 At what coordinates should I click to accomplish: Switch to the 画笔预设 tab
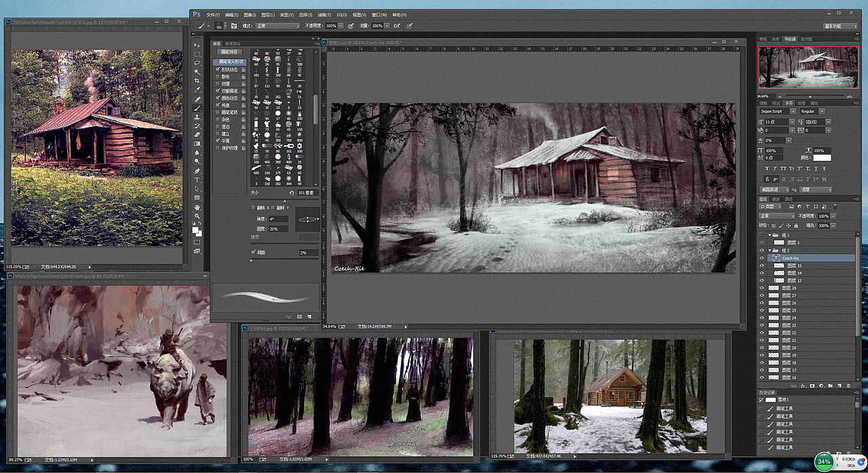tap(233, 43)
